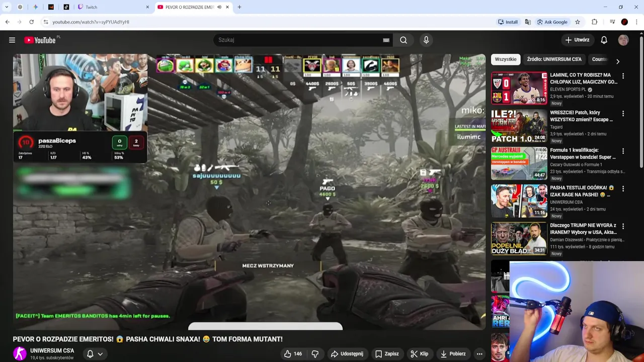Open more actions ellipsis under the video

(x=479, y=354)
